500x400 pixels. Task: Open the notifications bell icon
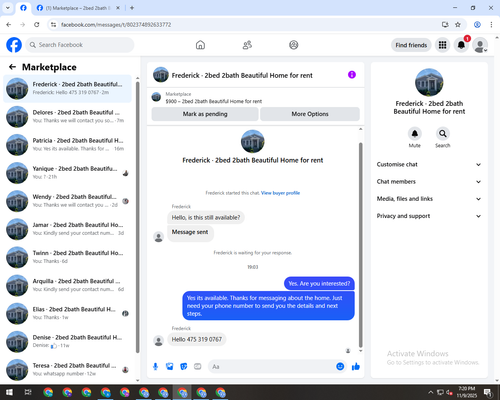[461, 45]
